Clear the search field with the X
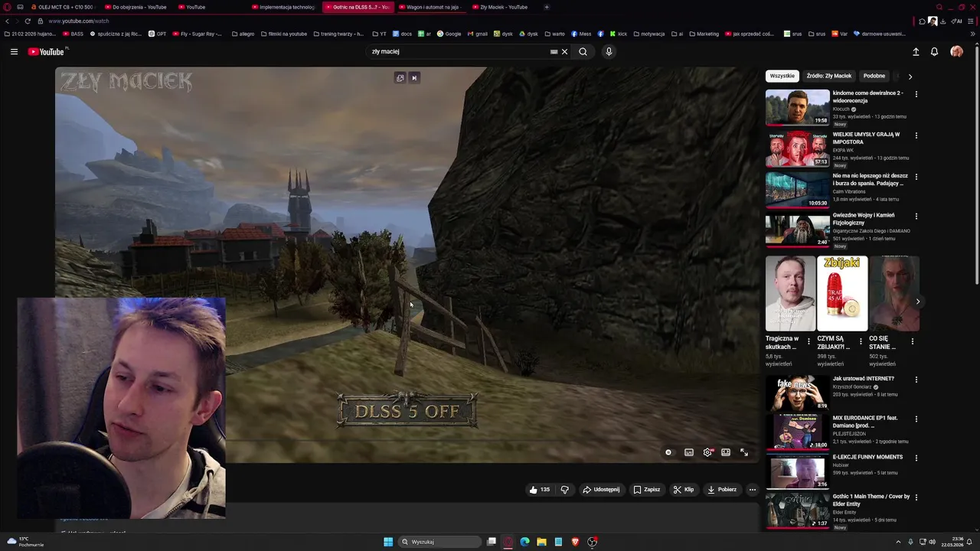Screen dimensions: 980x551 click(x=565, y=51)
